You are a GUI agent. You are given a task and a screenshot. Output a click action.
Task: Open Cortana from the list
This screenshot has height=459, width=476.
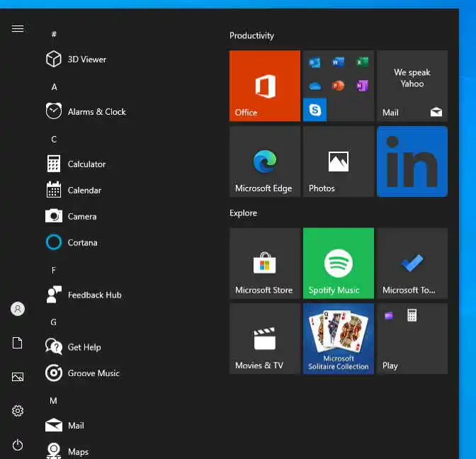point(72,242)
